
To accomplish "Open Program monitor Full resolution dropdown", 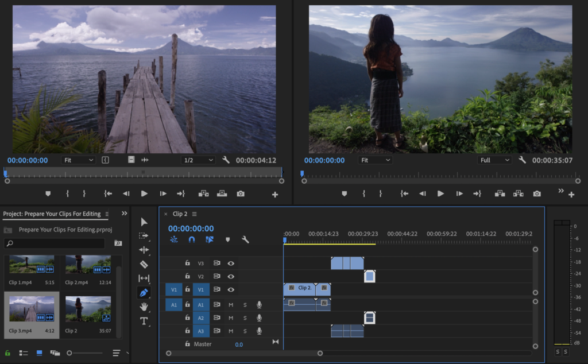I will pyautogui.click(x=494, y=160).
